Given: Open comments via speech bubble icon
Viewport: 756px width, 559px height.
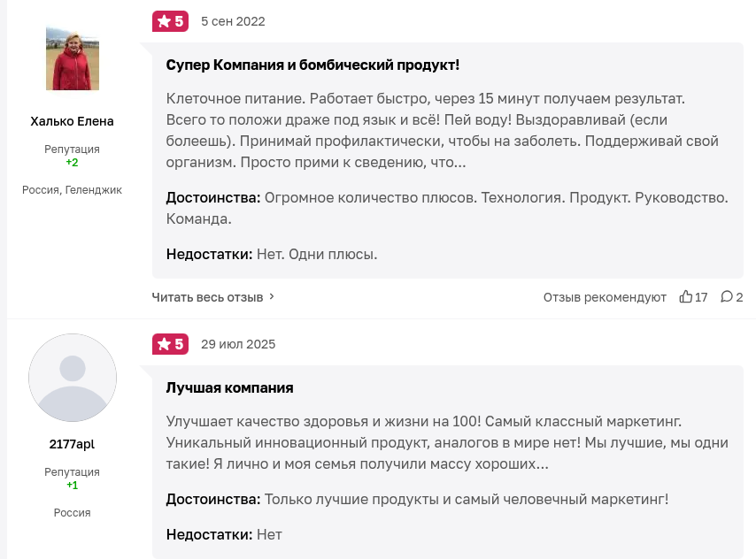Looking at the screenshot, I should [727, 297].
